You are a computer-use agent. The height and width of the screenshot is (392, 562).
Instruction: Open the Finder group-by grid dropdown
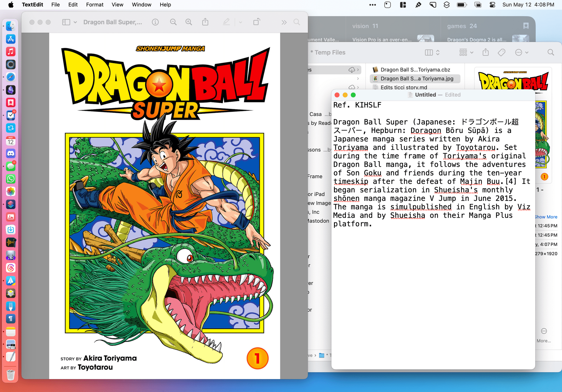(467, 52)
